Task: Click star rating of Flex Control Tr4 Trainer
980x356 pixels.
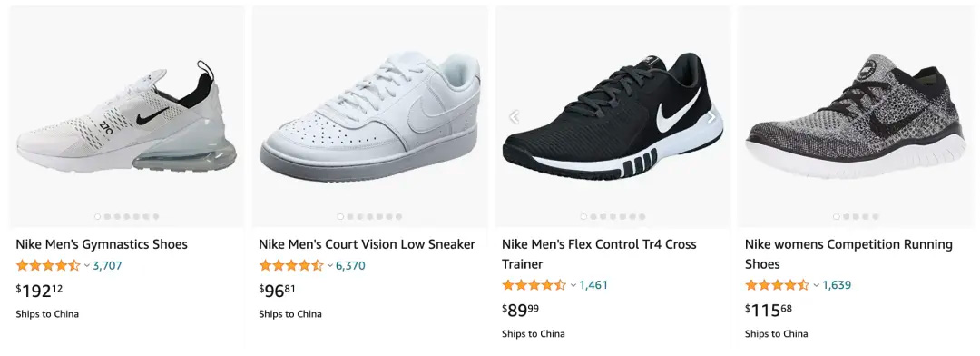Action: 534,284
